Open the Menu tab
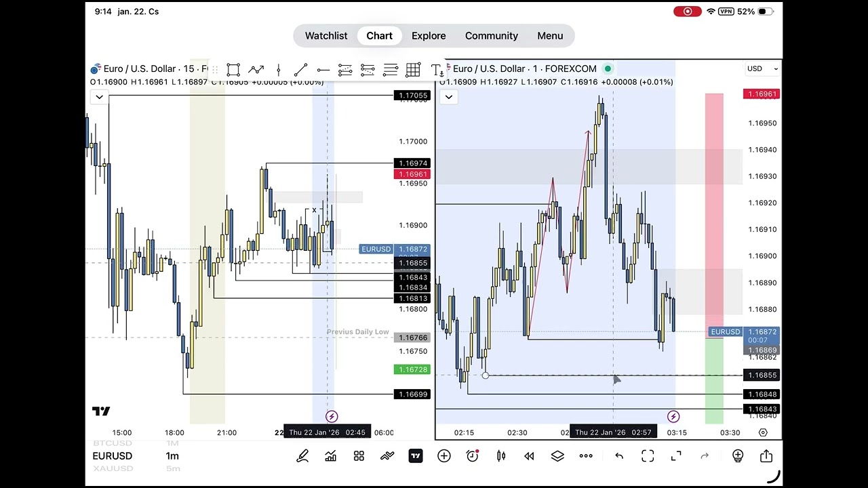The height and width of the screenshot is (488, 868). point(550,36)
